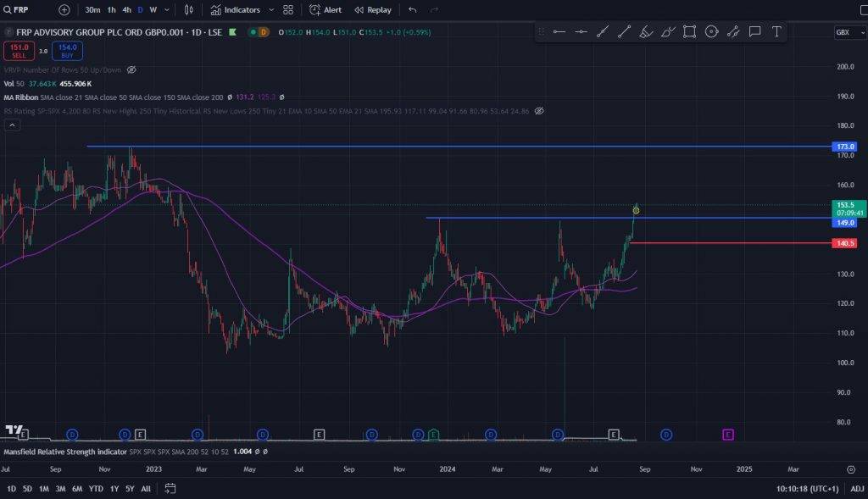Switch to the 4h timeframe
868x499 pixels.
126,10
